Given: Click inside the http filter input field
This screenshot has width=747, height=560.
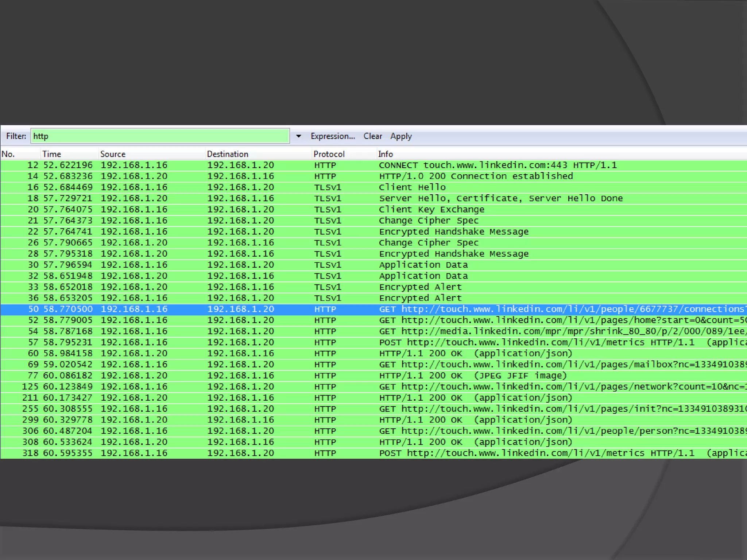Looking at the screenshot, I should [x=160, y=136].
